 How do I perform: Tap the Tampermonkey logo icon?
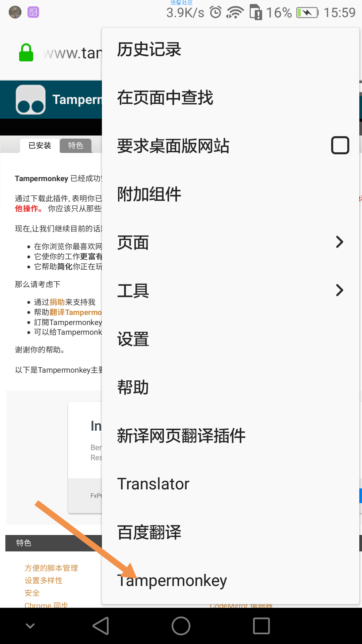pos(31,100)
